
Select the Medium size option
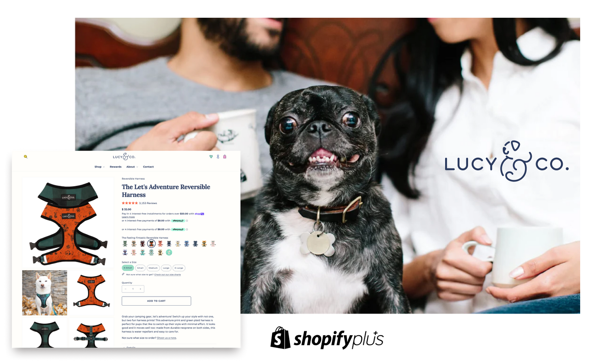tap(153, 268)
